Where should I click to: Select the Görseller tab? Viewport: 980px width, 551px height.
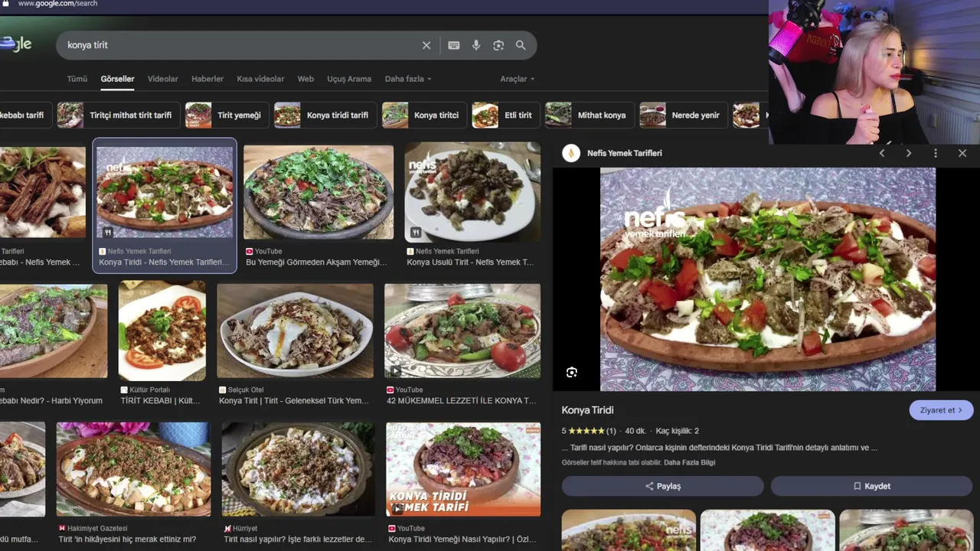pyautogui.click(x=117, y=79)
